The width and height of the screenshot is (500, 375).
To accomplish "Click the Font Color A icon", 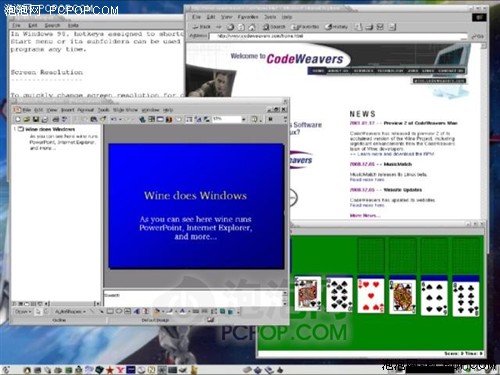I will [182, 311].
